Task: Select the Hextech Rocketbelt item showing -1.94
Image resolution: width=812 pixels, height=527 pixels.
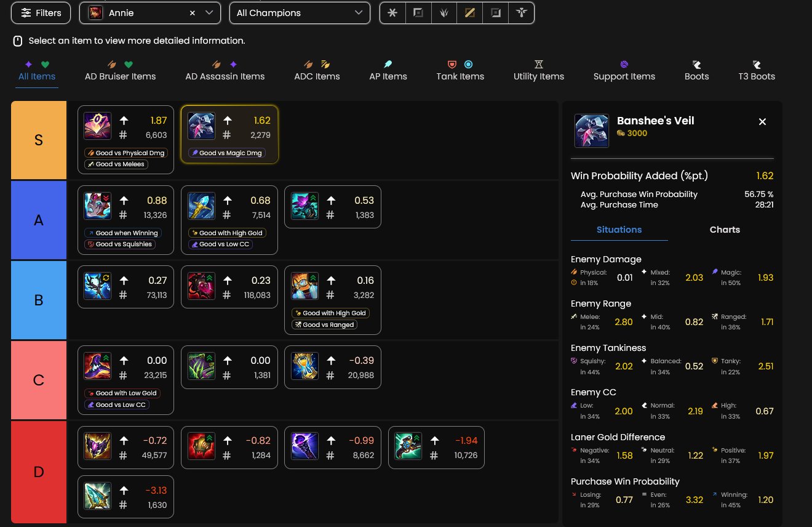Action: click(x=436, y=448)
